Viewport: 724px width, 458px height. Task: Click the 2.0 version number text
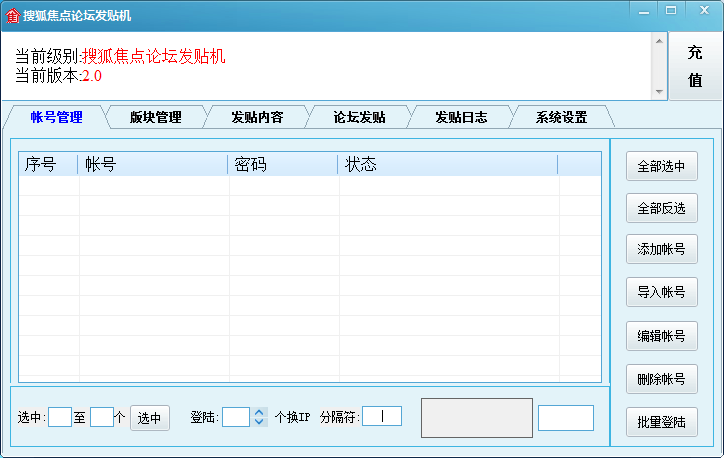92,76
